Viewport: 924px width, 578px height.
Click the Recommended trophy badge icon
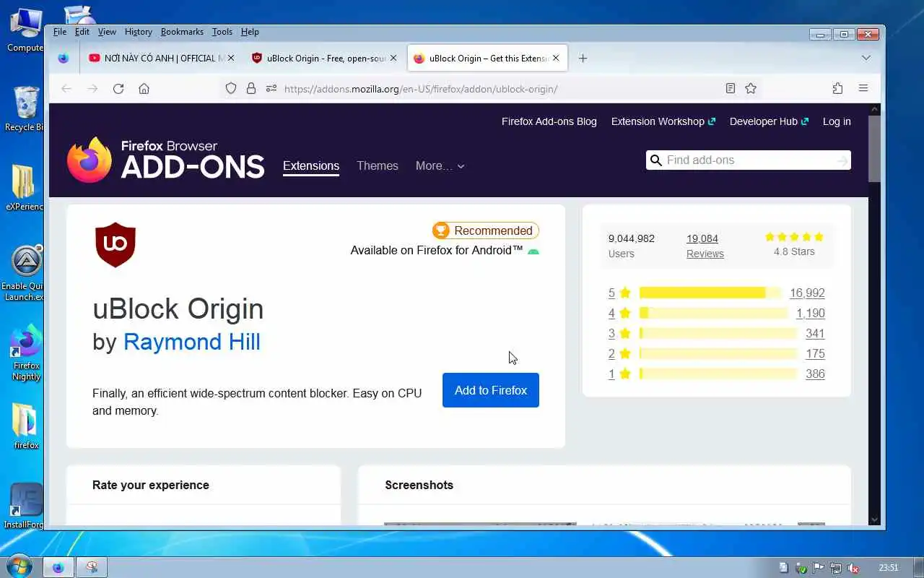(440, 230)
